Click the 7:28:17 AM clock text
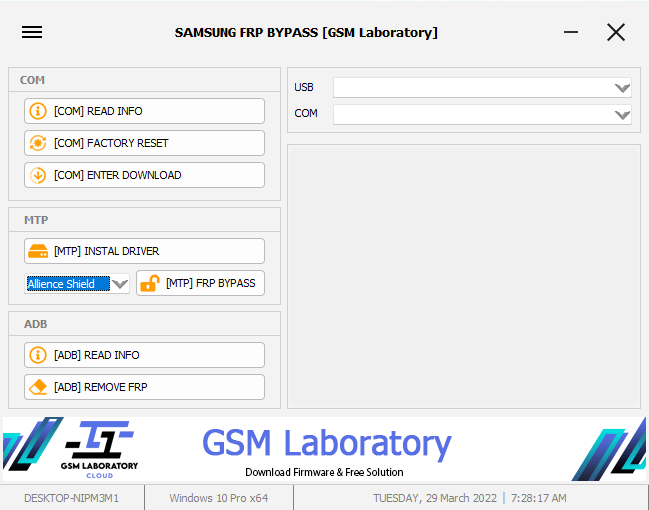 click(538, 498)
